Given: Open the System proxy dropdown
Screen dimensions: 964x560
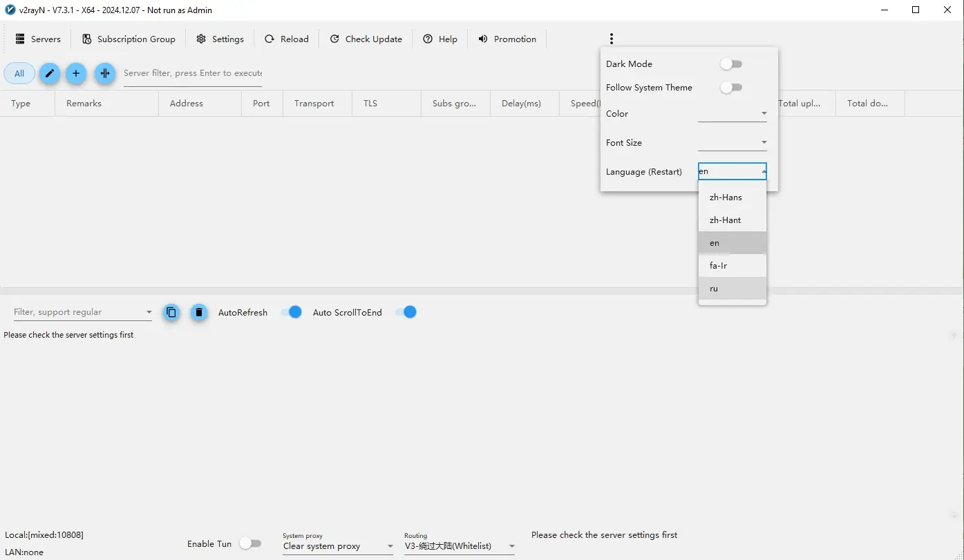Looking at the screenshot, I should (338, 546).
